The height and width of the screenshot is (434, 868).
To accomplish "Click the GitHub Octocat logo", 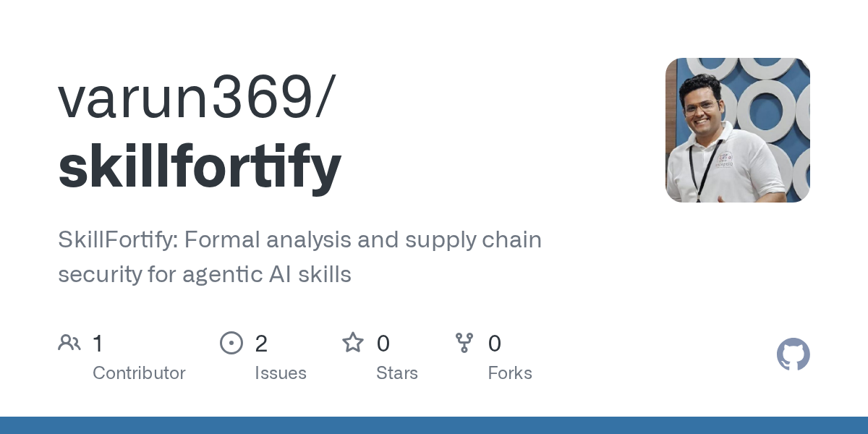I will 793,355.
